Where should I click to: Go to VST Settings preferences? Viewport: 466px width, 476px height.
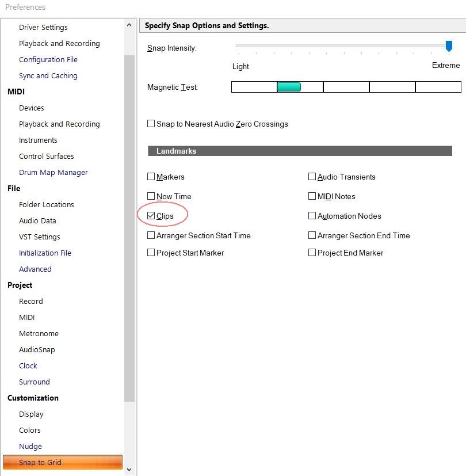[39, 237]
